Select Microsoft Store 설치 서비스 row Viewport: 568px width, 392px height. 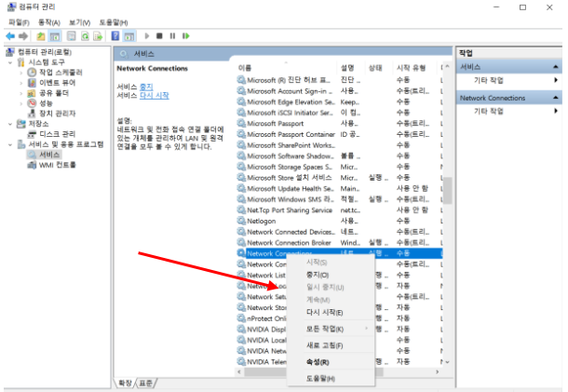[339, 178]
